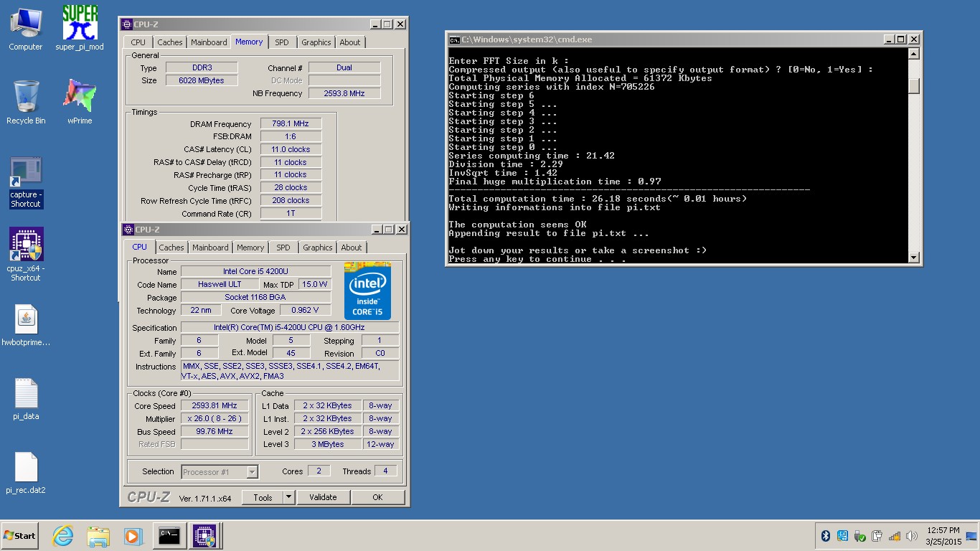Click the Multiplier value 'x 26.0 ( 8 - 26 )'

[215, 418]
